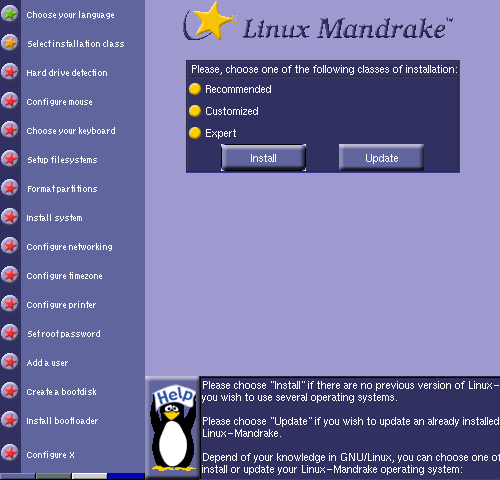Image resolution: width=500 pixels, height=480 pixels.
Task: Click the red star next to Set root password
Action: [x=10, y=333]
